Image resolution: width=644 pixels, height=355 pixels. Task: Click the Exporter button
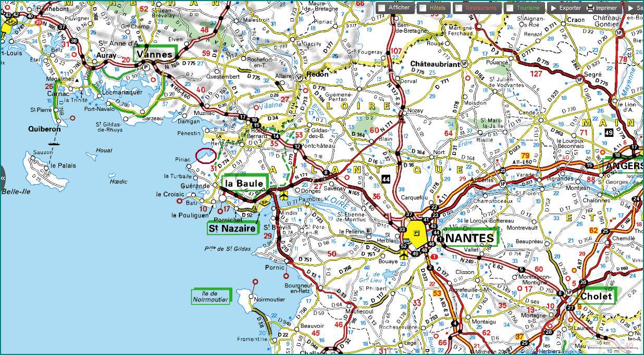coord(565,8)
